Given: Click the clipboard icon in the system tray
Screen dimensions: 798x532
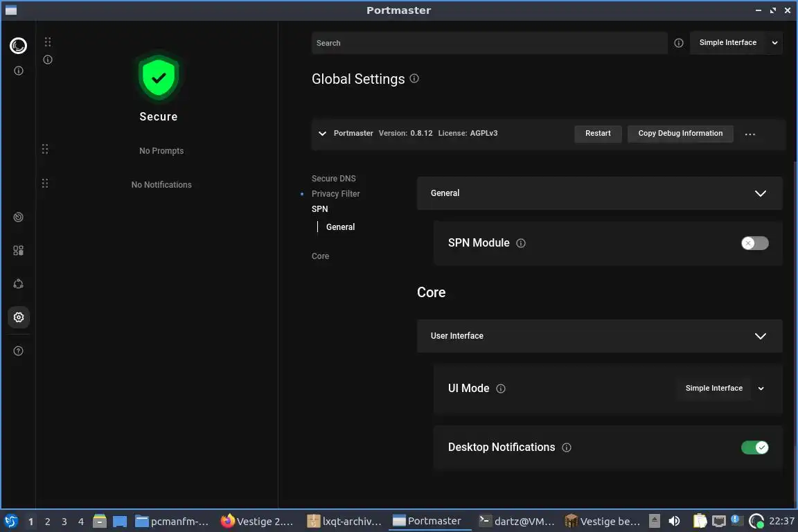Looking at the screenshot, I should pyautogui.click(x=700, y=521).
